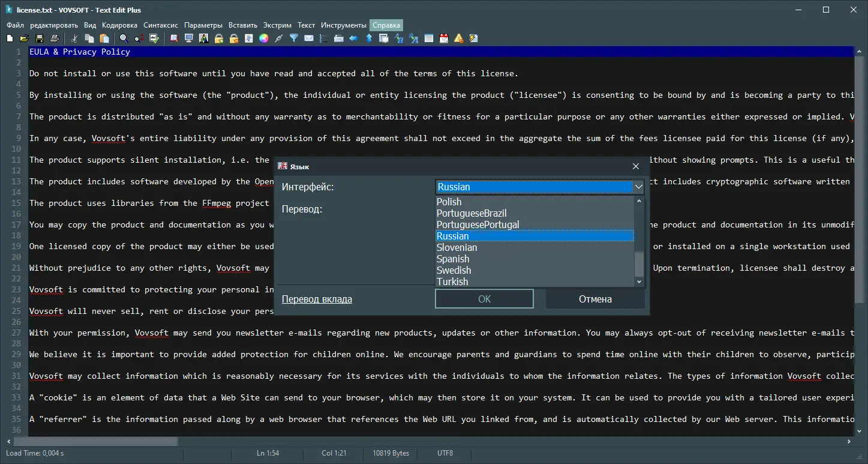Cut selection with the scissors icon
Viewport: 868px width, 464px height.
[x=74, y=38]
